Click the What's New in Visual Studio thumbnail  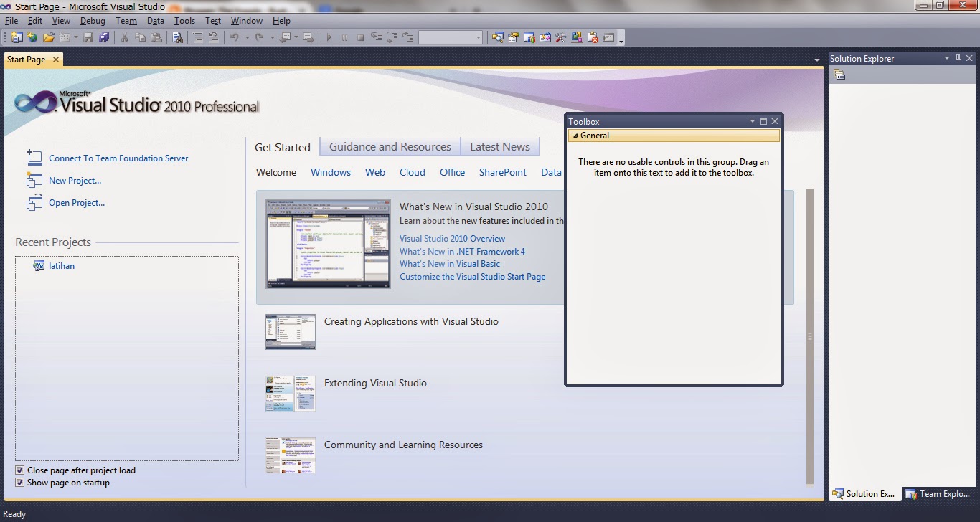328,244
